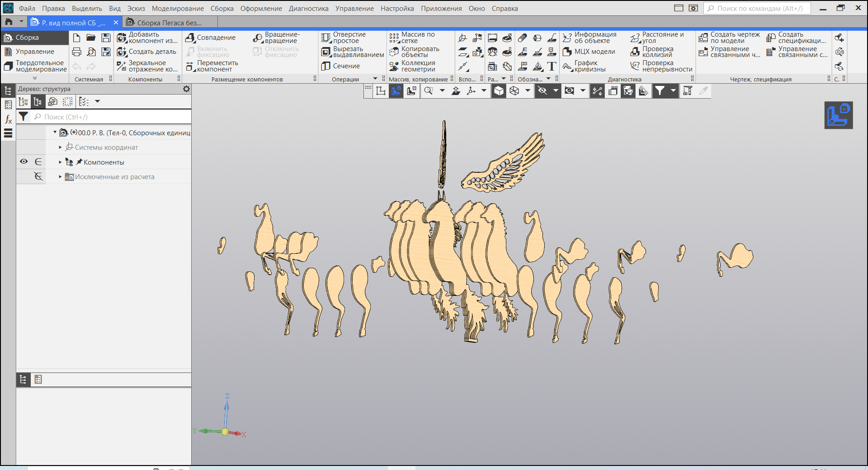Screen dimensions: 868x470
Task: Toggle visibility eye for Components
Action: click(24, 161)
